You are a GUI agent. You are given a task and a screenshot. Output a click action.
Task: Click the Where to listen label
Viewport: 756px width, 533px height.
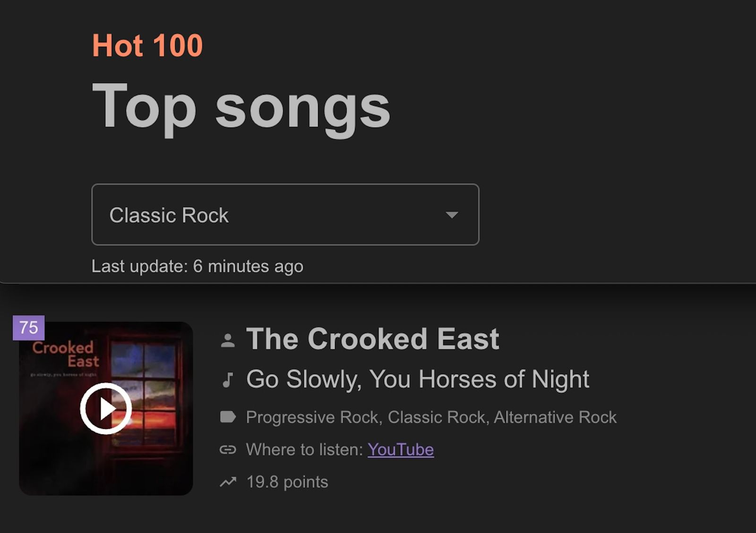(304, 449)
